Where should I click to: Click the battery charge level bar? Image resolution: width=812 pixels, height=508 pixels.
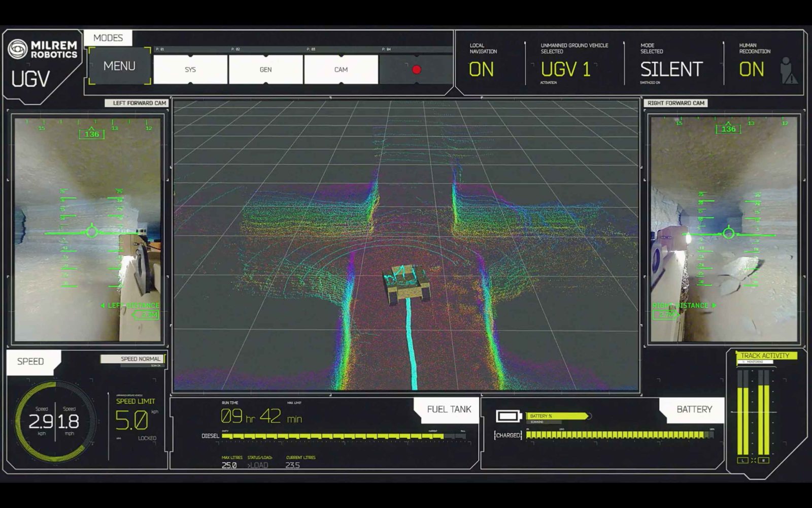[x=620, y=435]
